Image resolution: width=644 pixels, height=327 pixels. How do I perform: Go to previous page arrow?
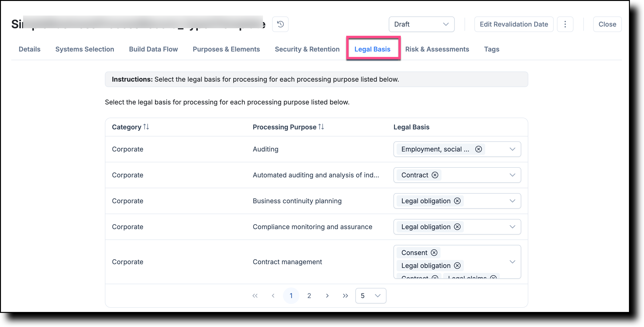tap(273, 296)
